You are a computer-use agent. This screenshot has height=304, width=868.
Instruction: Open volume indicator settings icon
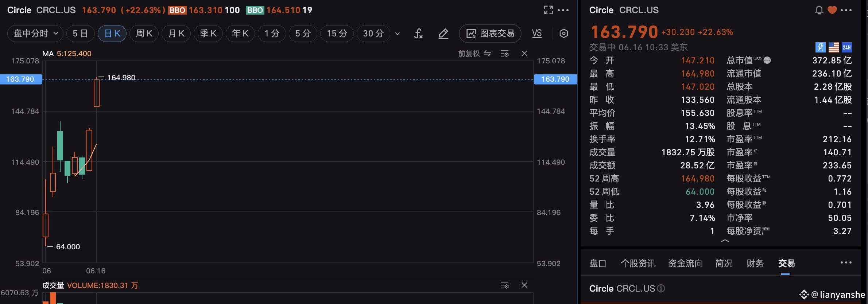point(505,285)
